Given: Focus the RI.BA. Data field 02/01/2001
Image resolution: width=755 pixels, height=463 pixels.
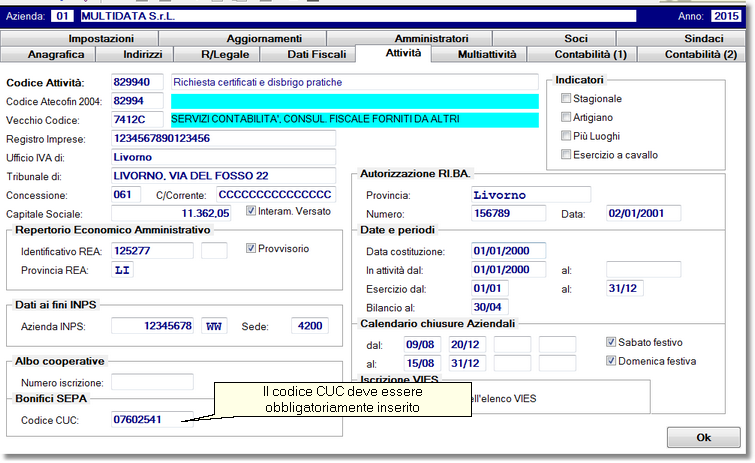Looking at the screenshot, I should pyautogui.click(x=643, y=214).
